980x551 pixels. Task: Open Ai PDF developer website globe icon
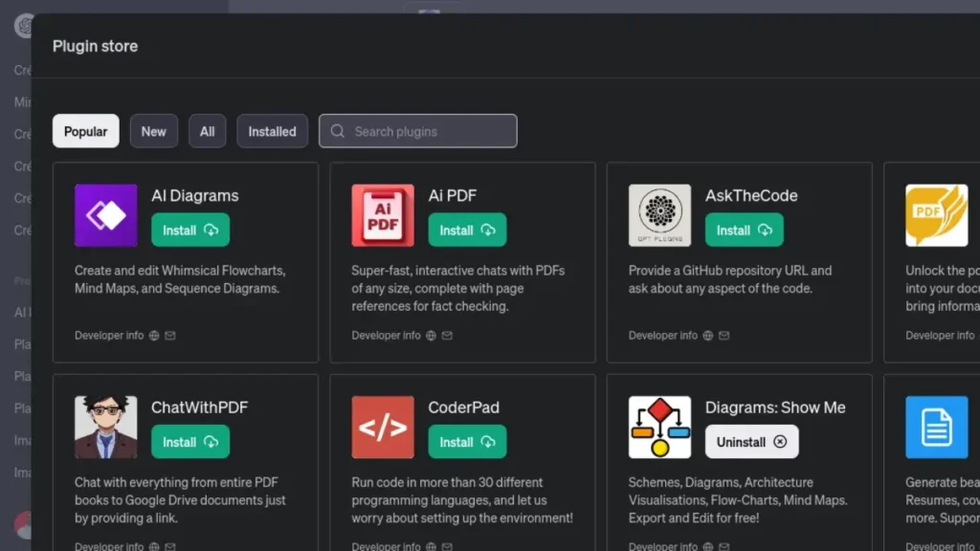pos(431,336)
